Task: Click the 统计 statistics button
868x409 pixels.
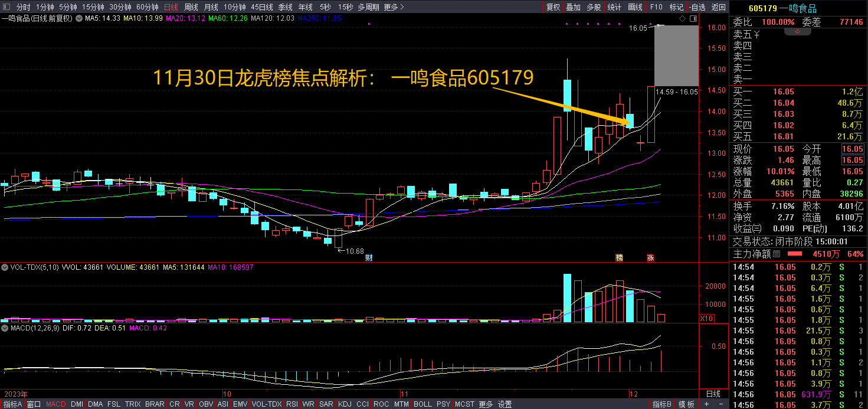Action: tap(614, 7)
